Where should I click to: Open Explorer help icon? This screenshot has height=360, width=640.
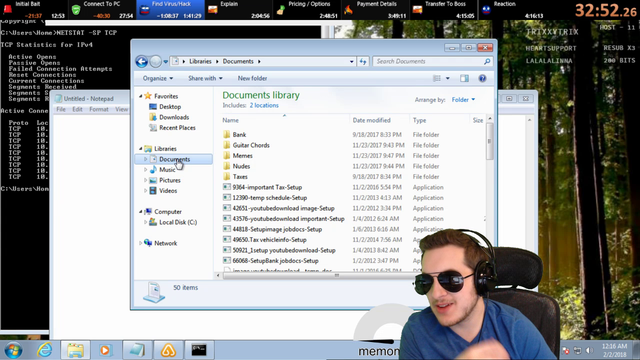click(x=482, y=78)
